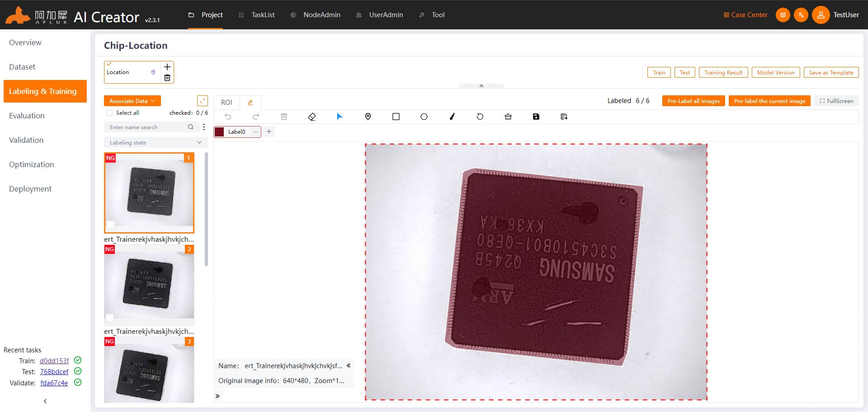
Task: Click Model Version button
Action: (776, 72)
